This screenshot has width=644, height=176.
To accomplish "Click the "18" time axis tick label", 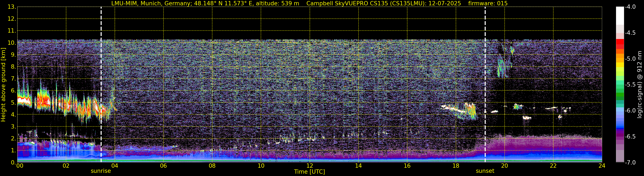I will coord(456,166).
